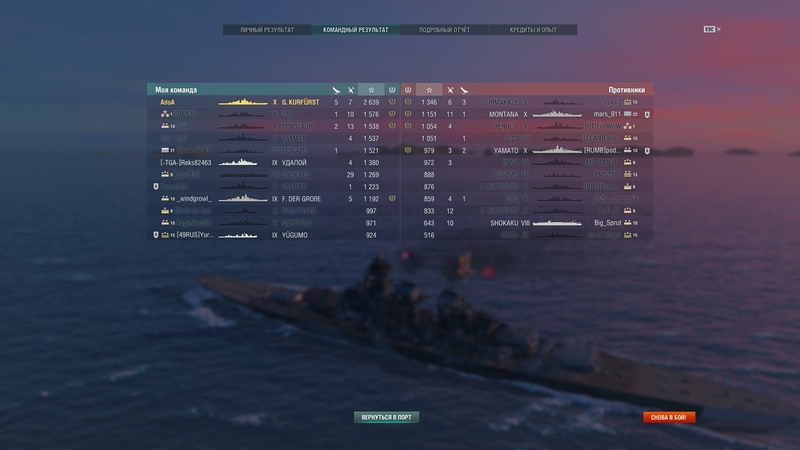Image resolution: width=800 pixels, height=450 pixels.
Task: Click the orange Снова в бой! button
Action: point(669,417)
